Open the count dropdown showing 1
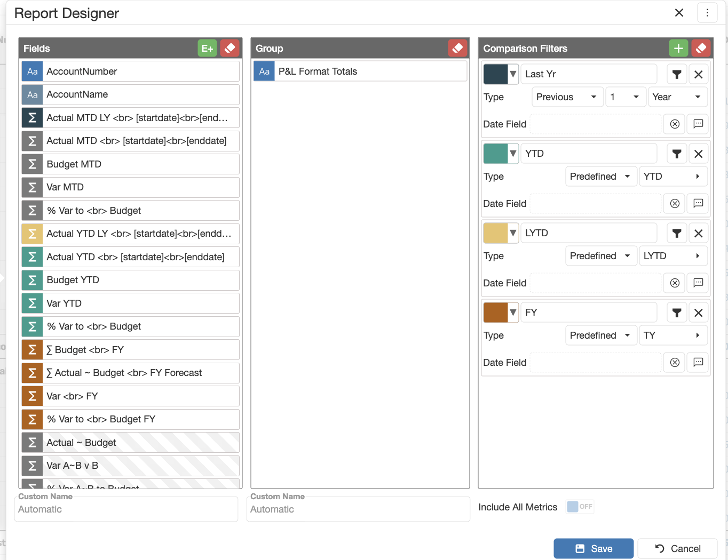The height and width of the screenshot is (560, 728). tap(626, 97)
